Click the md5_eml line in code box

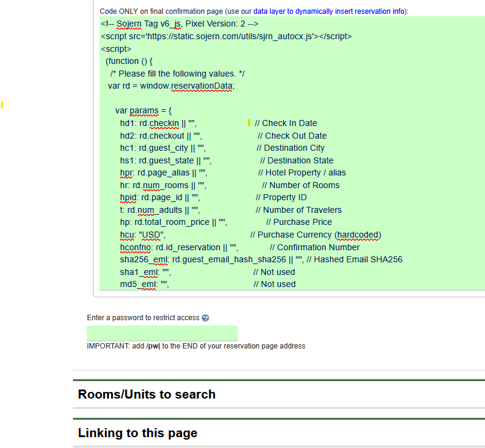click(x=144, y=284)
